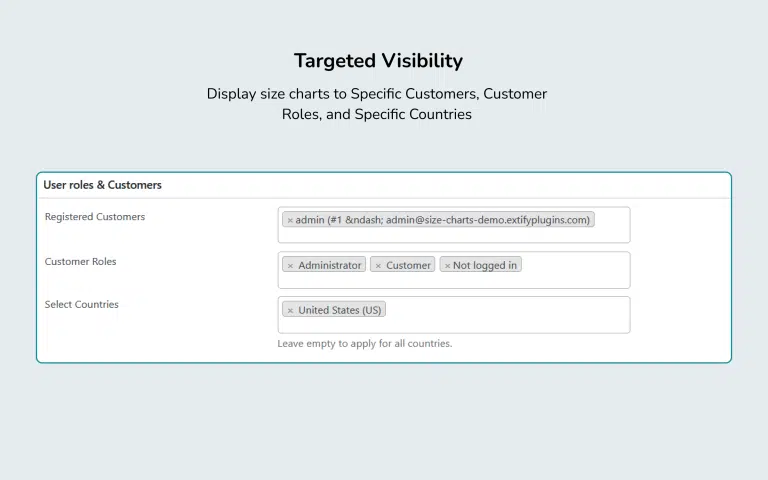Remove the Customer role tag
Screen dimensions: 768x480
click(x=378, y=265)
